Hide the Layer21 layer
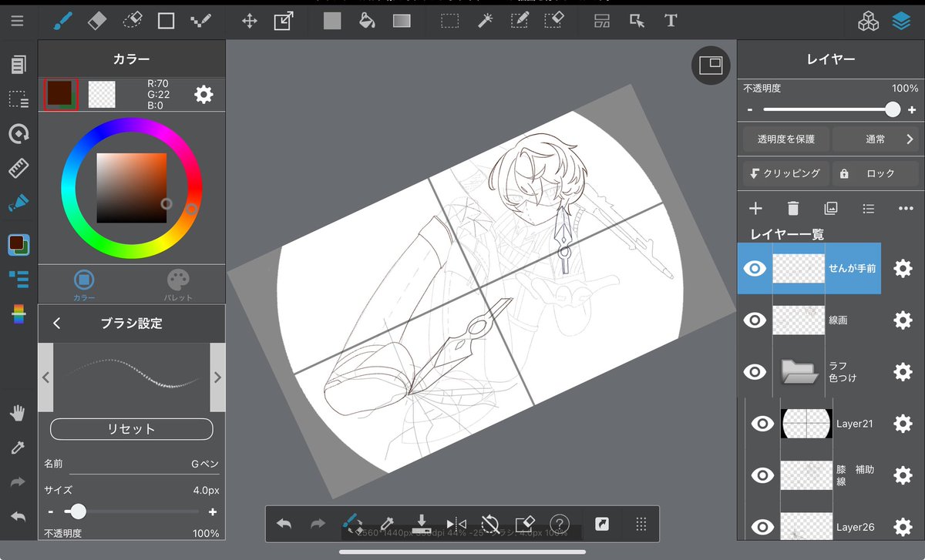Image resolution: width=925 pixels, height=560 pixels. pyautogui.click(x=763, y=423)
